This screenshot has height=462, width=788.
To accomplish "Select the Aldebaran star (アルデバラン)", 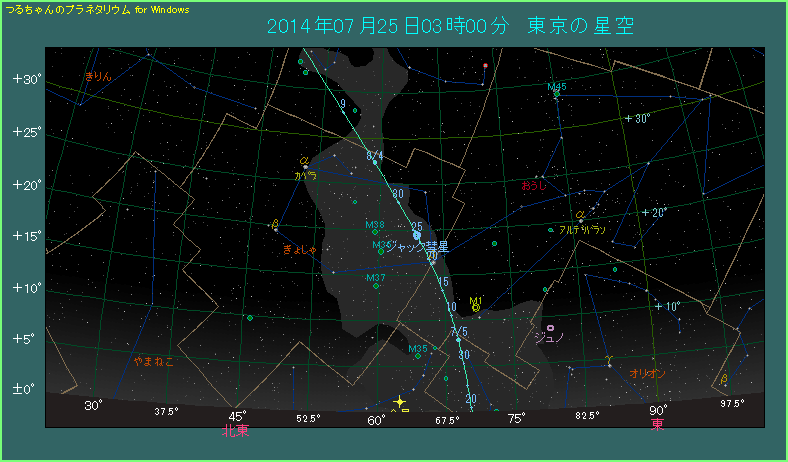I will pos(580,221).
